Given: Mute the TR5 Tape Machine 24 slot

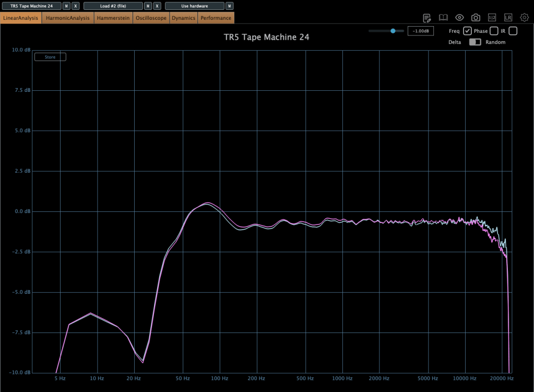Looking at the screenshot, I should tap(66, 6).
